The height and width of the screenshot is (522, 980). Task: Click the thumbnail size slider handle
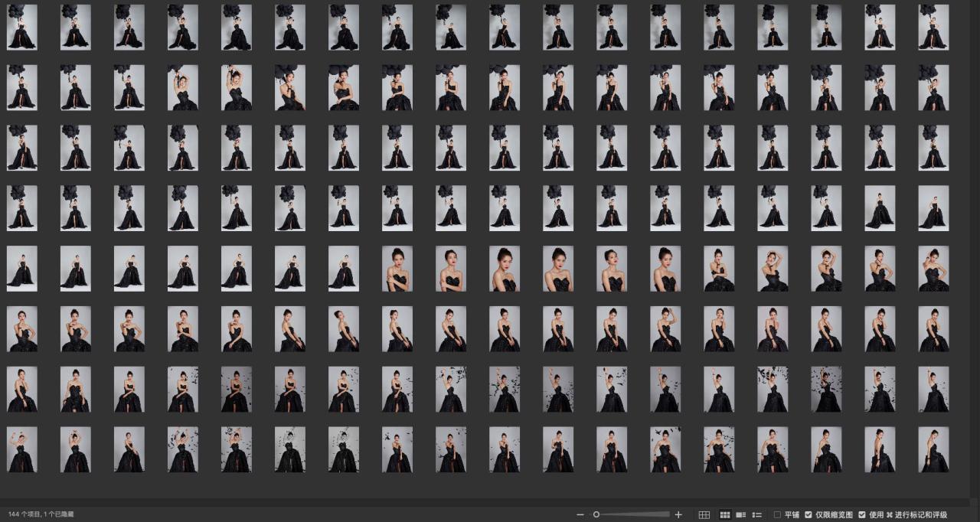pos(596,515)
